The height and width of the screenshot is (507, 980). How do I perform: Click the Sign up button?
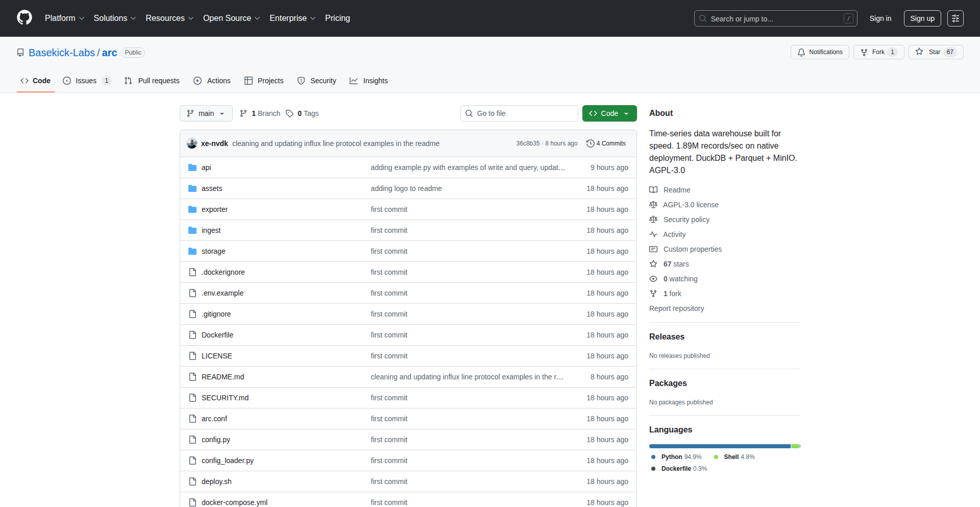coord(922,18)
